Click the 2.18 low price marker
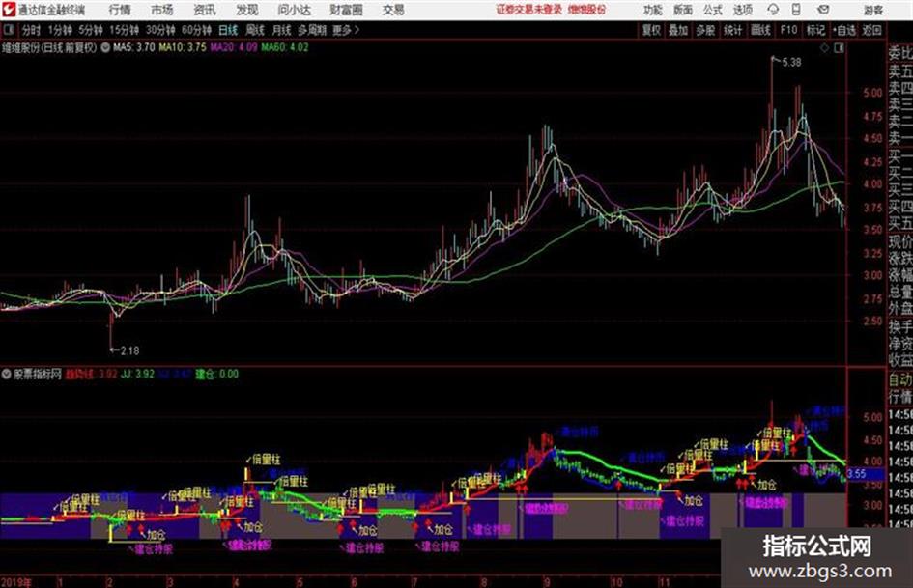913x588 pixels. pos(129,350)
